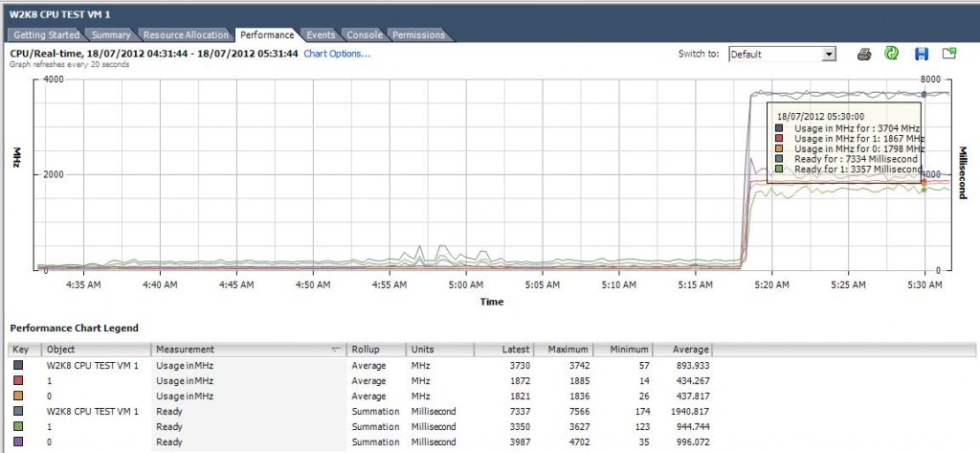Pop up the chart in new window icon
The image size is (980, 453).
(x=948, y=54)
